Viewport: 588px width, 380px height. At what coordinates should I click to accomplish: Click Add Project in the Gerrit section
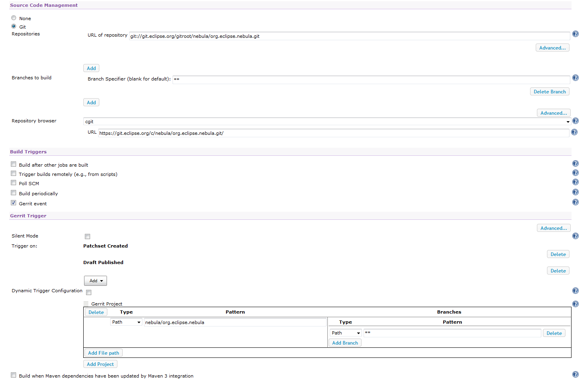100,364
